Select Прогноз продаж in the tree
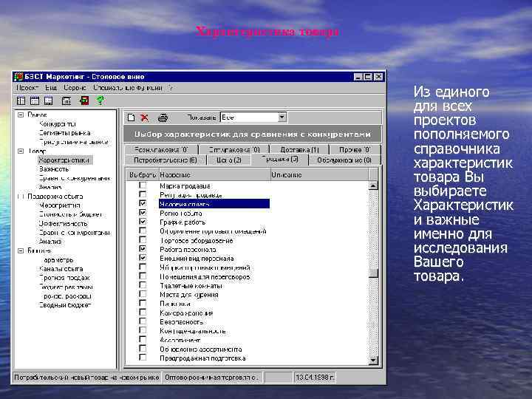 pyautogui.click(x=64, y=278)
